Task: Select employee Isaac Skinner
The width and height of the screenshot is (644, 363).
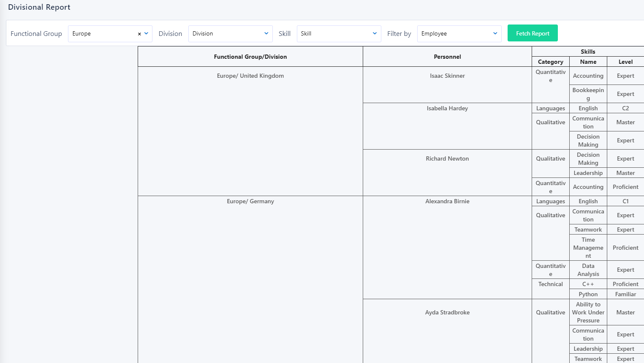Action: tap(447, 76)
